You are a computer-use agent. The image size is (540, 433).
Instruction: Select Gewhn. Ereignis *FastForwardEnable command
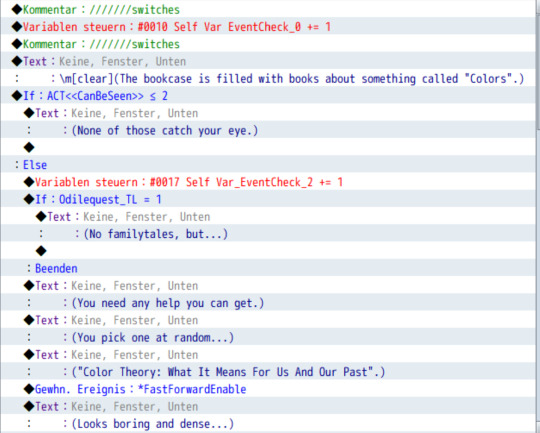(268, 388)
